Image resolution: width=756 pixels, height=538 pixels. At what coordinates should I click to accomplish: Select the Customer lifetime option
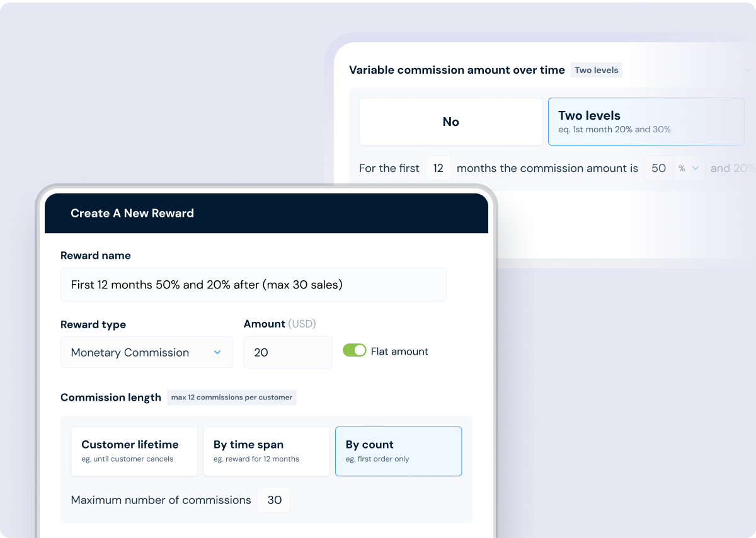point(134,451)
